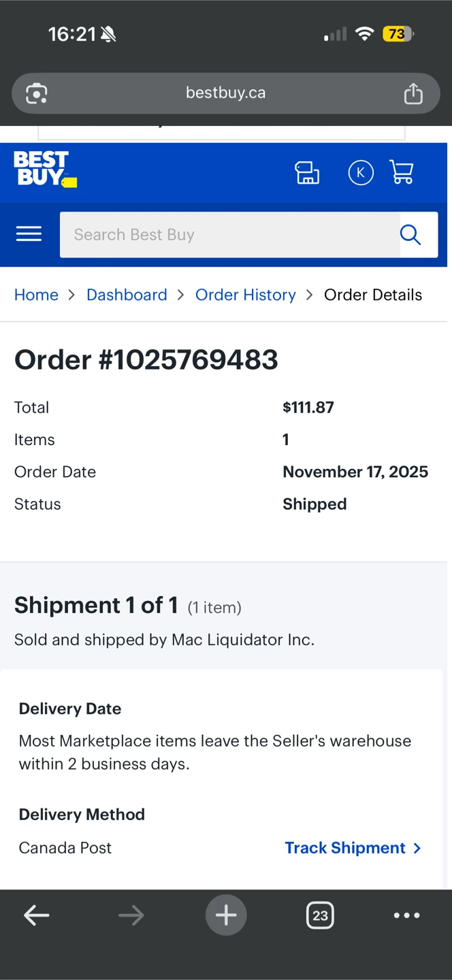Screen dimensions: 452x980
Task: Click the search magnifier button
Action: (x=410, y=235)
